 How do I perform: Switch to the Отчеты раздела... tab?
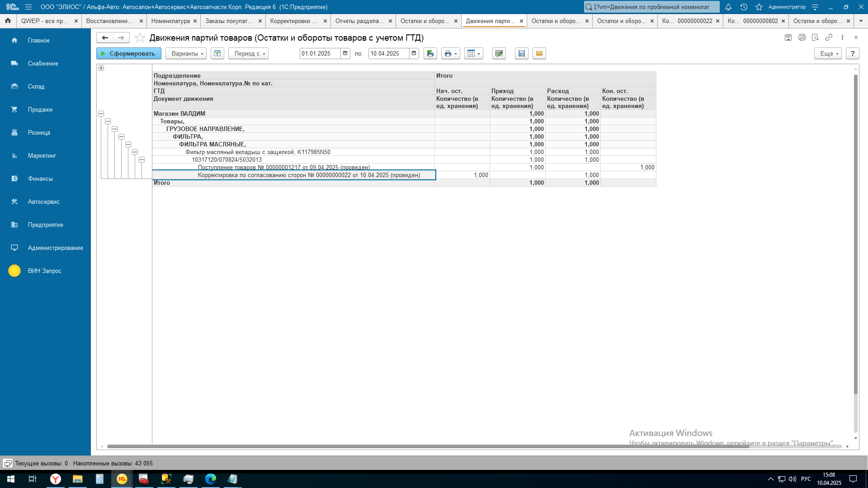click(x=359, y=21)
